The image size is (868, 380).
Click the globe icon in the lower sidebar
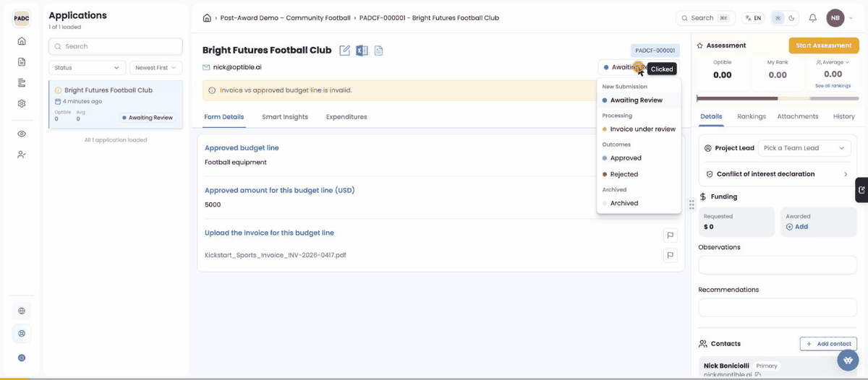[22, 311]
